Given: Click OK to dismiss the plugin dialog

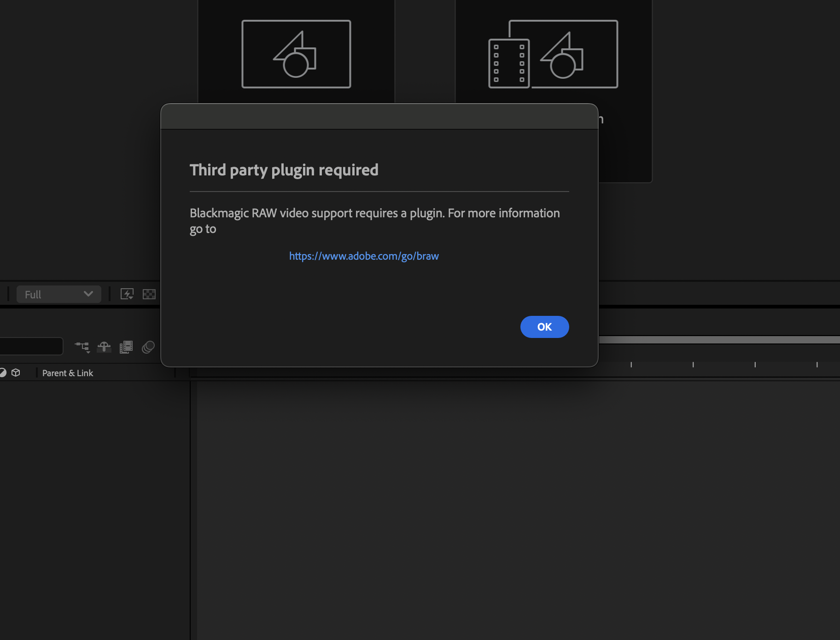Looking at the screenshot, I should click(x=544, y=327).
